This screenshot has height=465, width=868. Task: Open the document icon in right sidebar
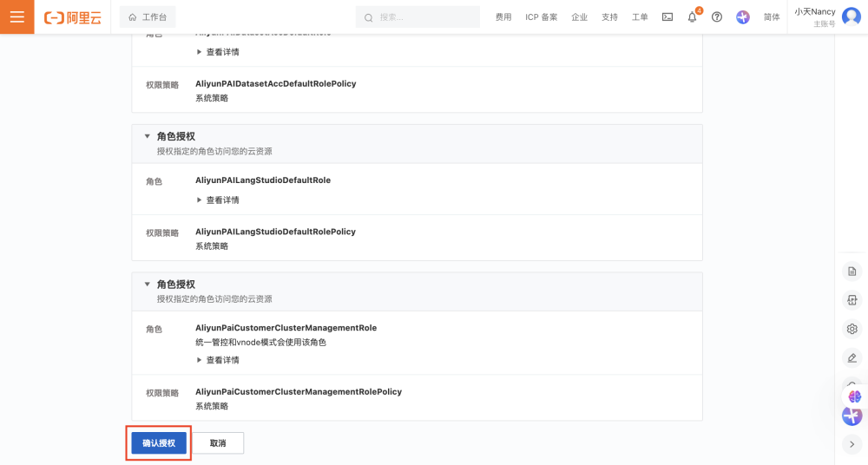[852, 272]
